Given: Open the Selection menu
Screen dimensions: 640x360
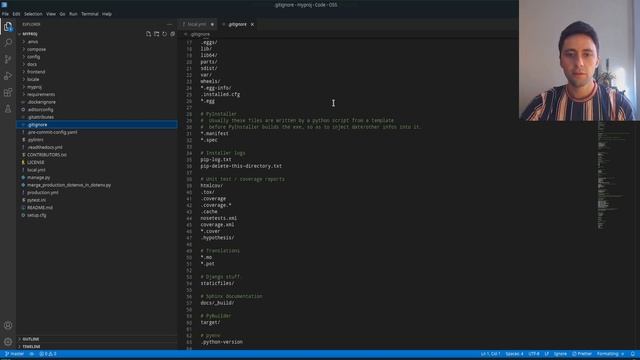Looking at the screenshot, I should pyautogui.click(x=33, y=14).
